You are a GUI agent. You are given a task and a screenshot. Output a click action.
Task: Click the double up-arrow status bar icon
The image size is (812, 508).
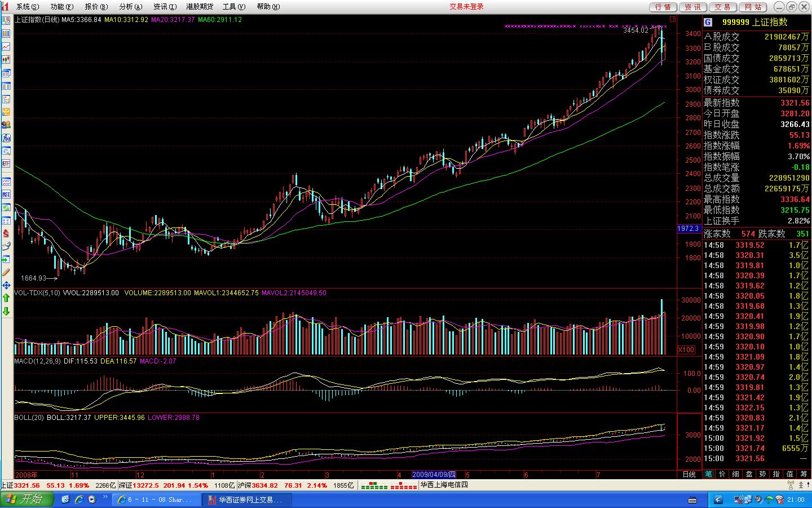801,485
